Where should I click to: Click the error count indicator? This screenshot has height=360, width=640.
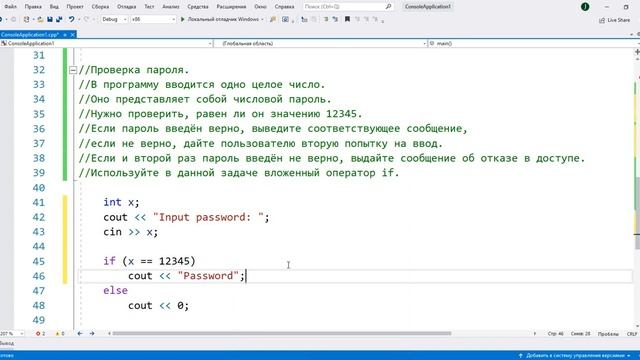point(40,333)
